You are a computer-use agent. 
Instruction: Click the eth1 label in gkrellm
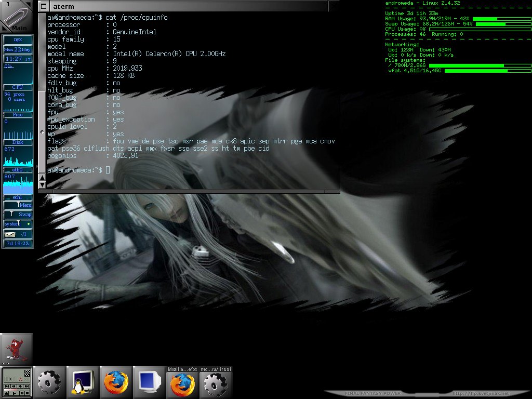click(18, 197)
